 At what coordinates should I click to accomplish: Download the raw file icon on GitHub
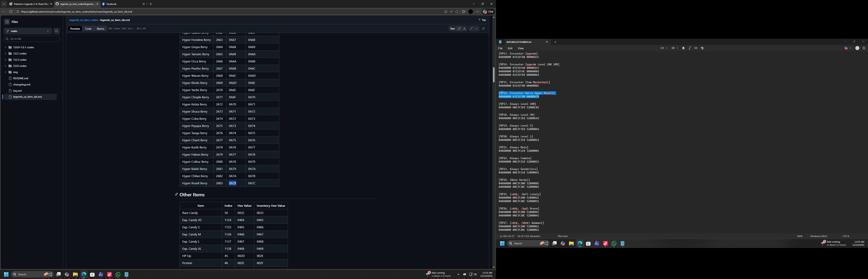(464, 29)
